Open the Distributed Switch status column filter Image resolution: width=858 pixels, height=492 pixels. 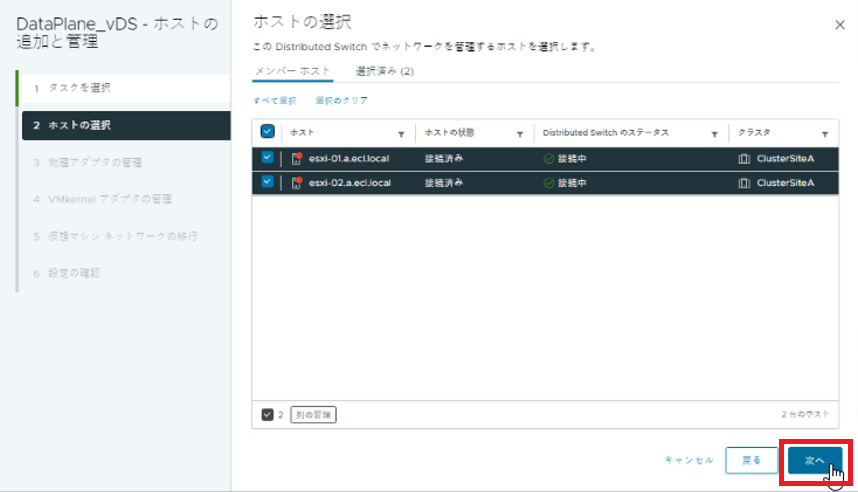[715, 133]
